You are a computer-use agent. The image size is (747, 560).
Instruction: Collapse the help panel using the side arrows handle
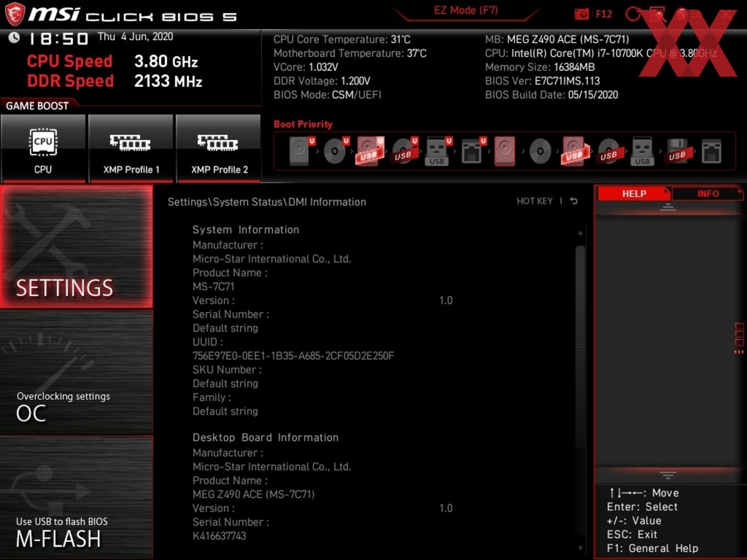[739, 339]
